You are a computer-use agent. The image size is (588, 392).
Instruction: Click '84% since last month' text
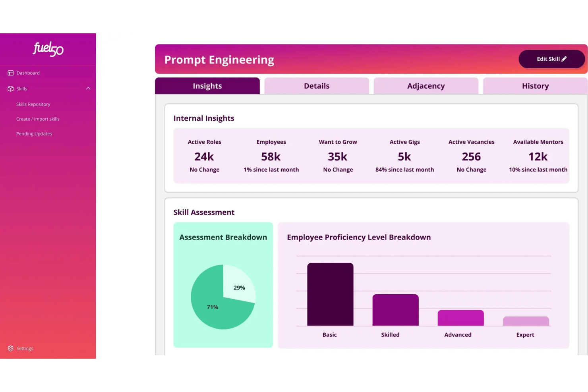tap(404, 170)
